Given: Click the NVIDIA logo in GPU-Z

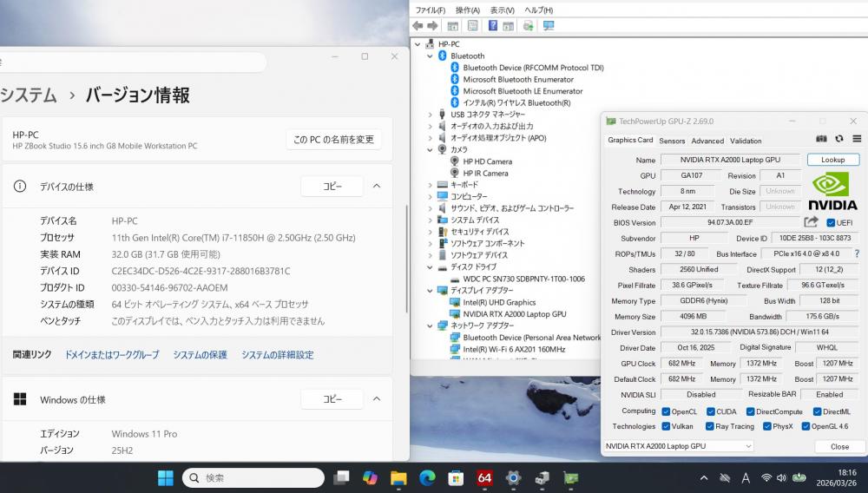Looking at the screenshot, I should pyautogui.click(x=832, y=192).
